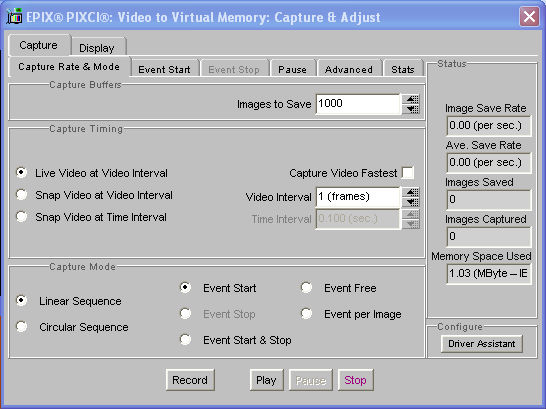Decrease Images to Save with down arrow
The height and width of the screenshot is (409, 546).
(x=411, y=109)
